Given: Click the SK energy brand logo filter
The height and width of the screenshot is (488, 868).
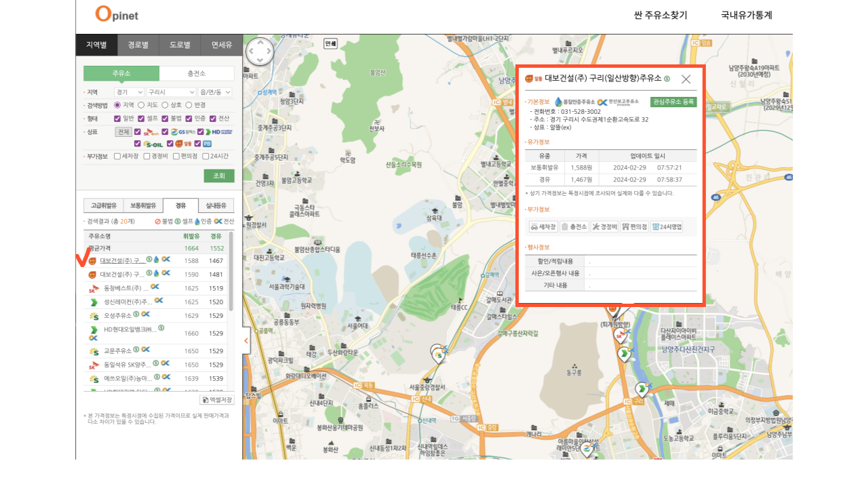Looking at the screenshot, I should 151,132.
